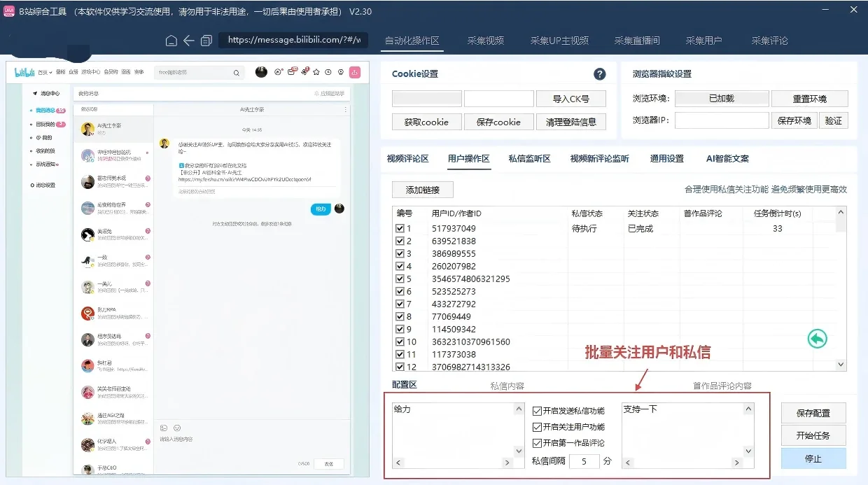The width and height of the screenshot is (868, 485).
Task: Open the 影刀RPA conversation avatar
Action: (x=87, y=314)
